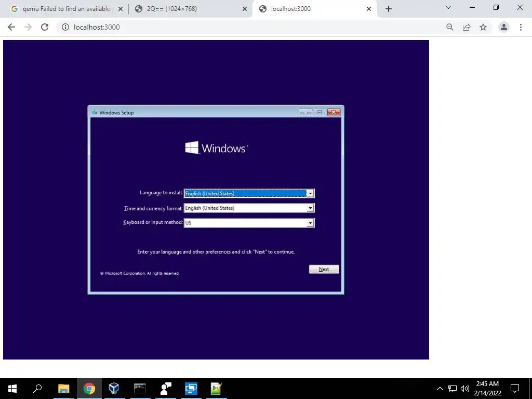The image size is (532, 399).
Task: Open the Language to install dropdown
Action: tap(249, 193)
